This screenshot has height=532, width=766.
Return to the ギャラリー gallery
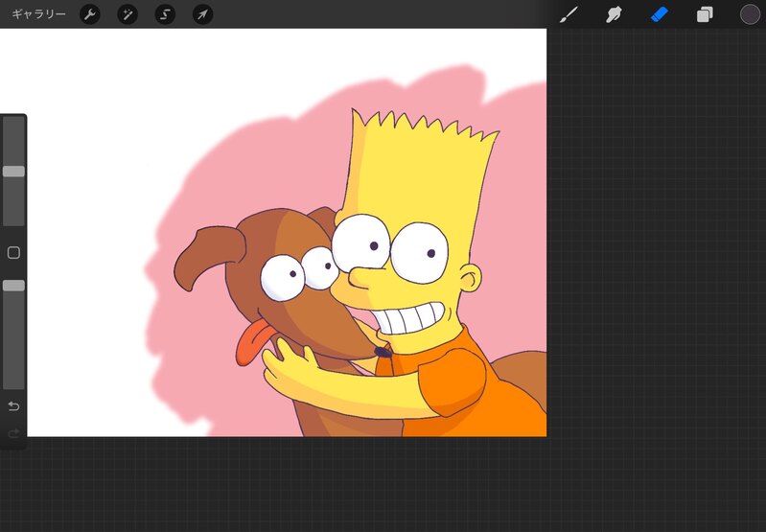[x=38, y=14]
